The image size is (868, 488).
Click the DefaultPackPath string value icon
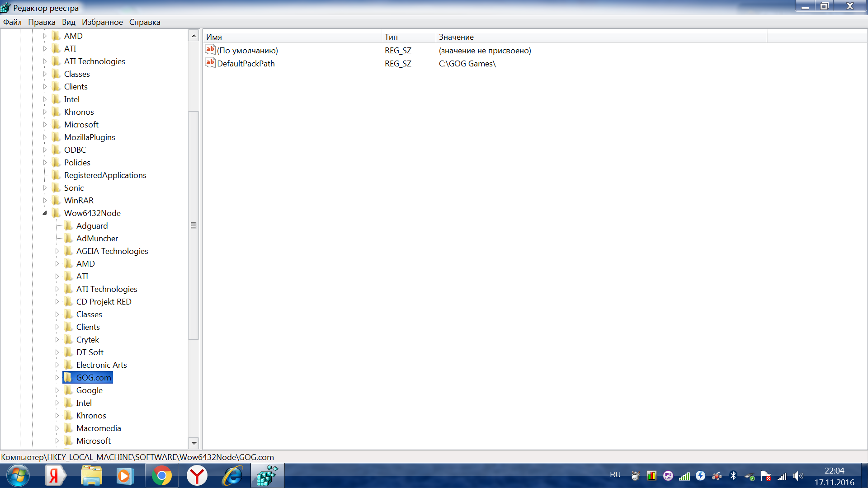tap(211, 63)
